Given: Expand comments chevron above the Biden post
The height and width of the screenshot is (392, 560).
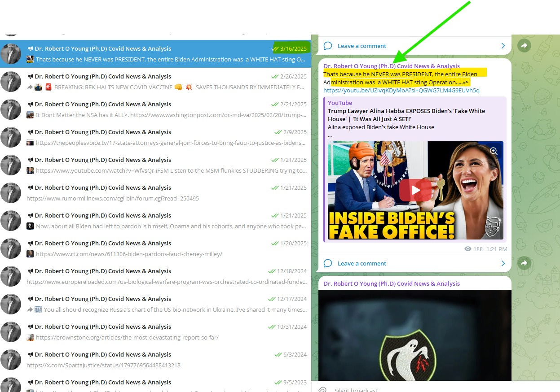Looking at the screenshot, I should (x=503, y=46).
